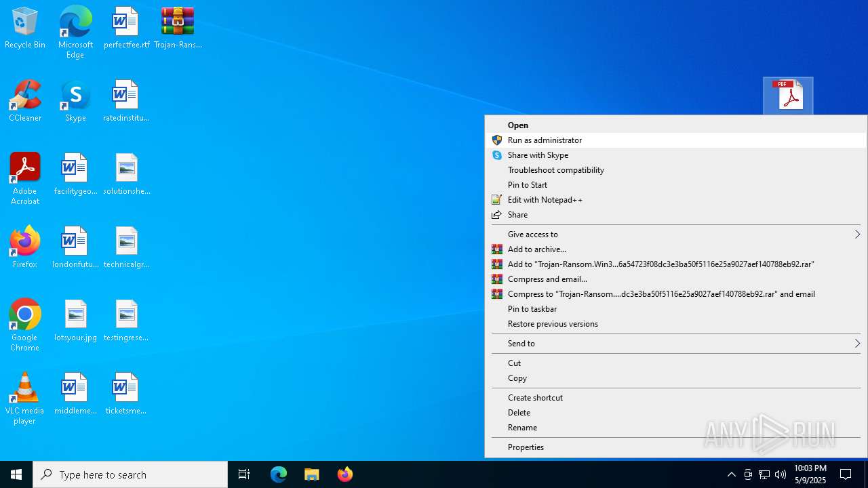Choose Restore previous versions

coord(676,324)
